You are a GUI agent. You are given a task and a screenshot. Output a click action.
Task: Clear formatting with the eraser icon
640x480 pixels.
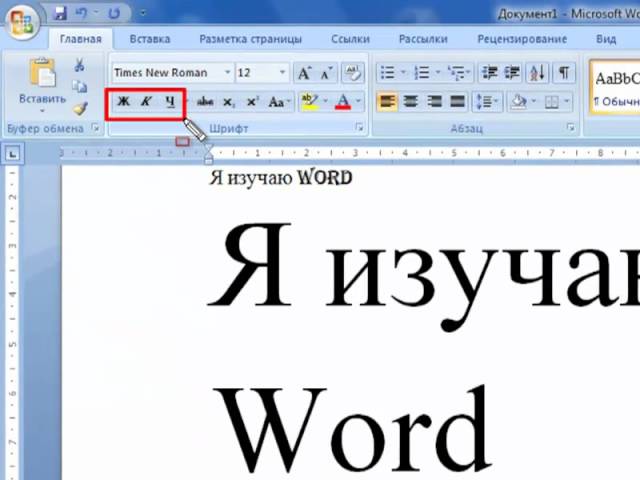pyautogui.click(x=353, y=73)
